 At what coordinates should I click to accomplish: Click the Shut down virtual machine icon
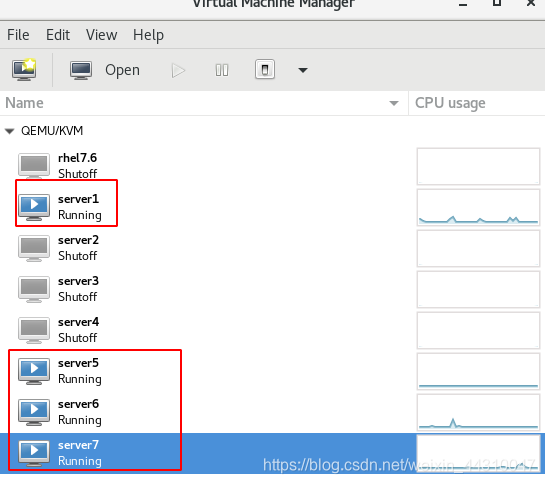(265, 70)
